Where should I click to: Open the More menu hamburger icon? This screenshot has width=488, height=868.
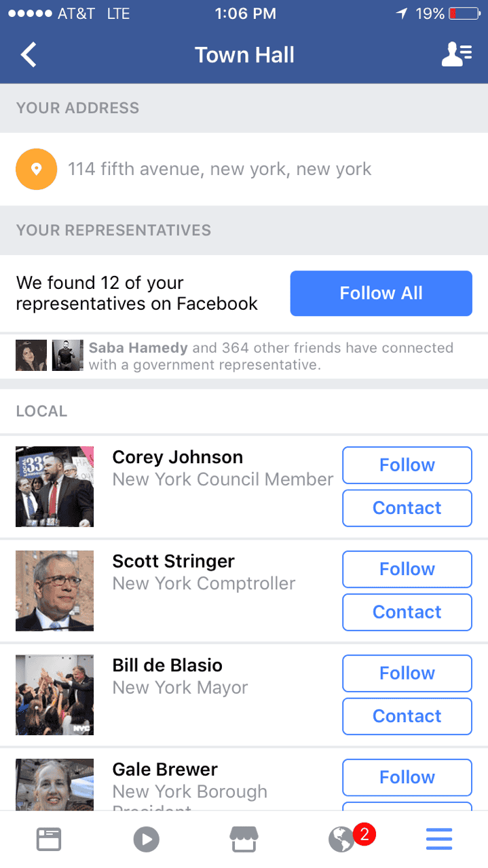point(439,838)
